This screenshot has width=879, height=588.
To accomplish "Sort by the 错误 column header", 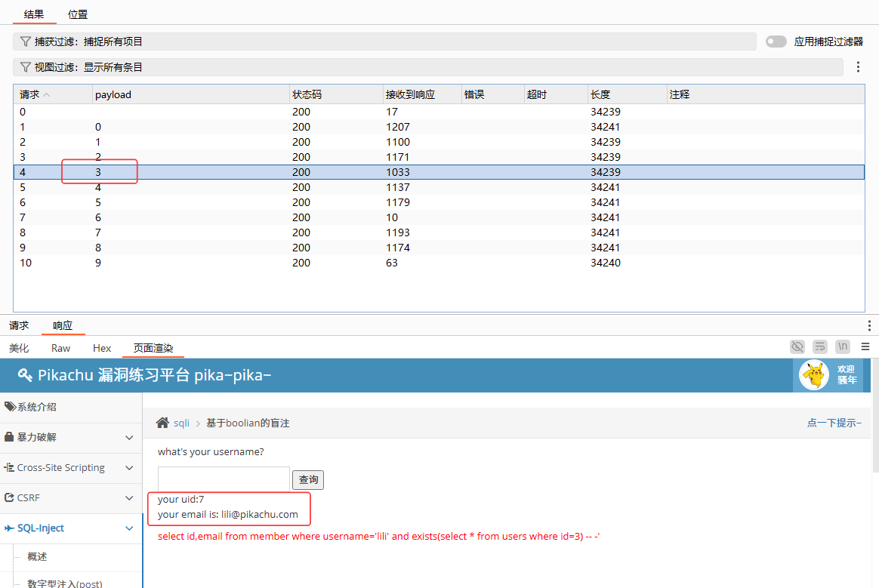I will click(492, 95).
